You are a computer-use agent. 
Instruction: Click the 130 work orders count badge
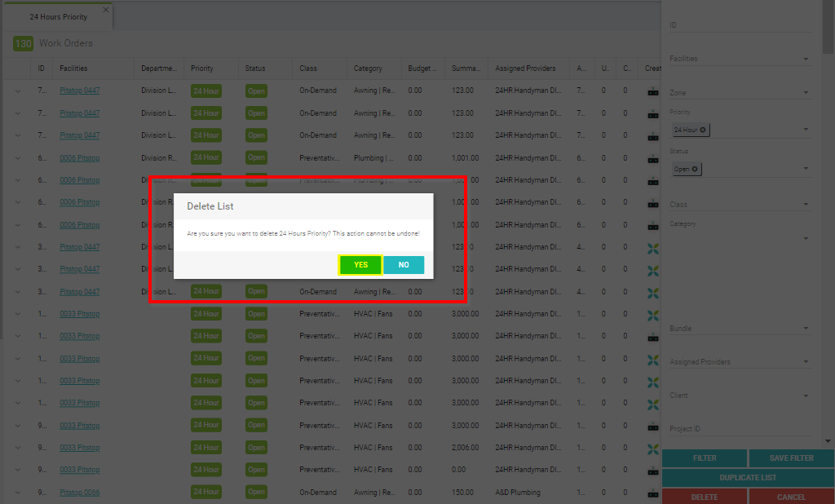point(23,43)
